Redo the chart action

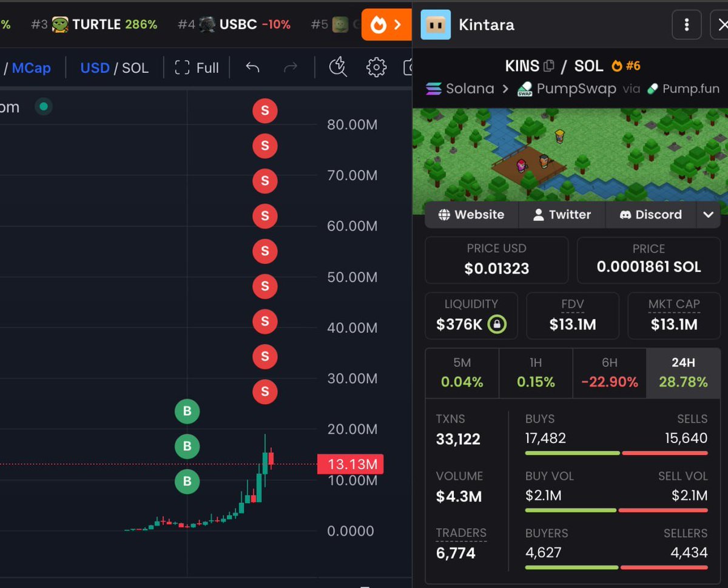(x=291, y=67)
